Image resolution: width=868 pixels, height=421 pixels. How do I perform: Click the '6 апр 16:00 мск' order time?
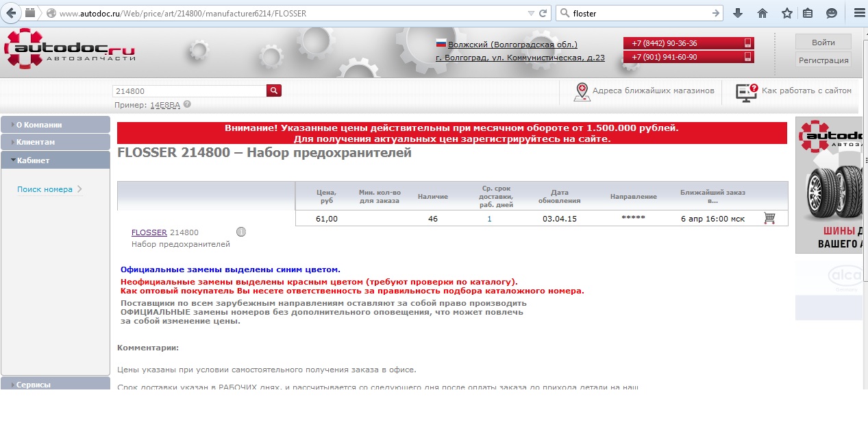[712, 219]
